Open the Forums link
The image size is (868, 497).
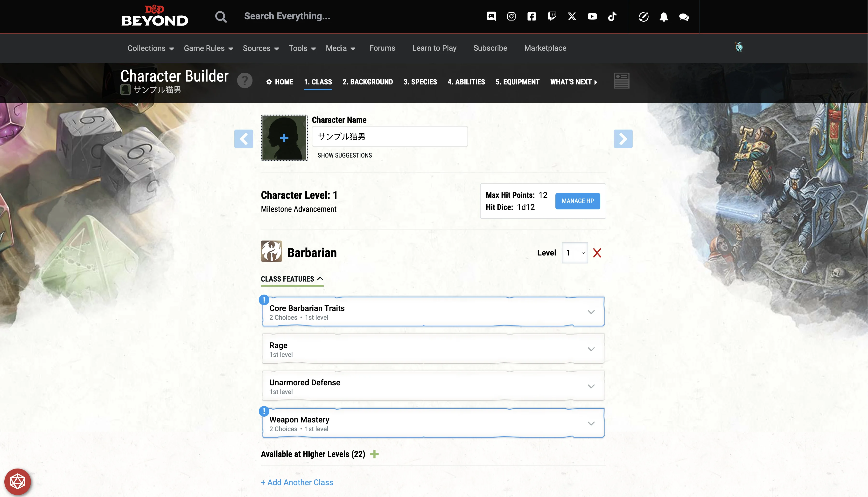(x=382, y=48)
